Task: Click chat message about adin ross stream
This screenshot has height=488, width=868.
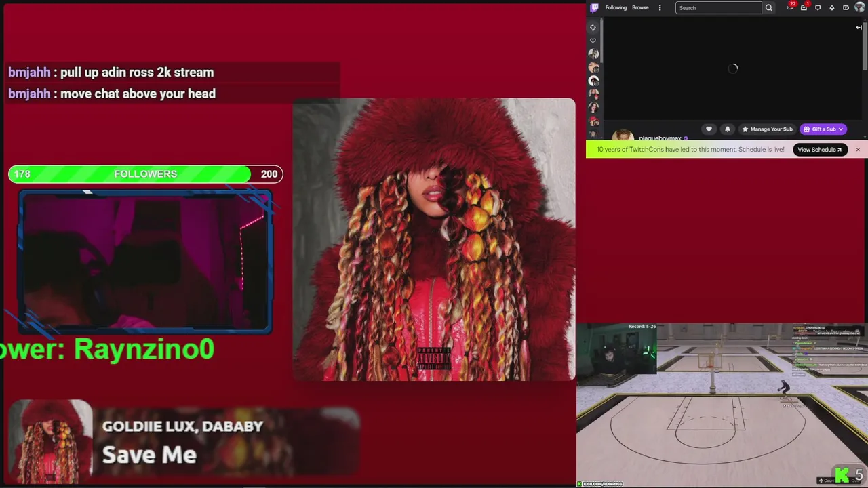Action: [x=111, y=73]
